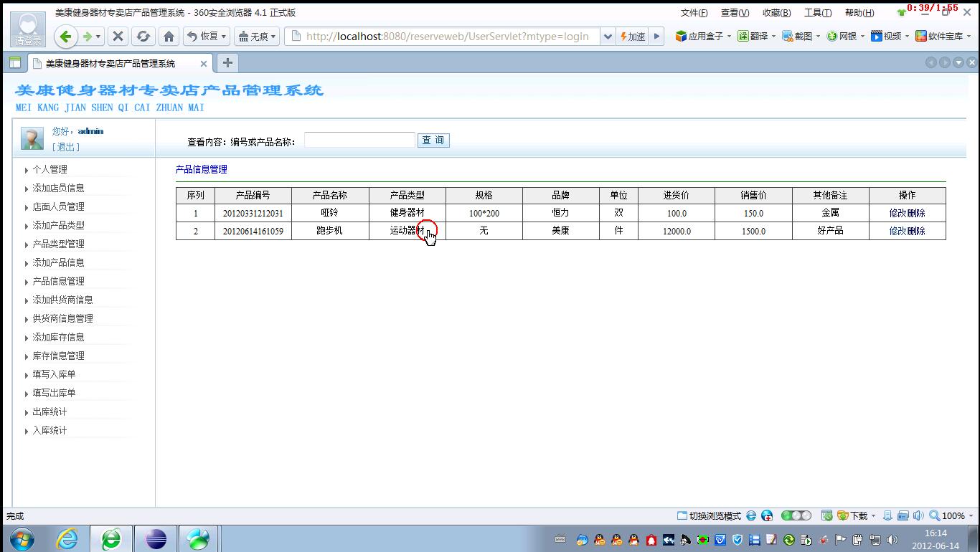Click the status bar 下载 download button
The width and height of the screenshot is (980, 552).
point(853,515)
